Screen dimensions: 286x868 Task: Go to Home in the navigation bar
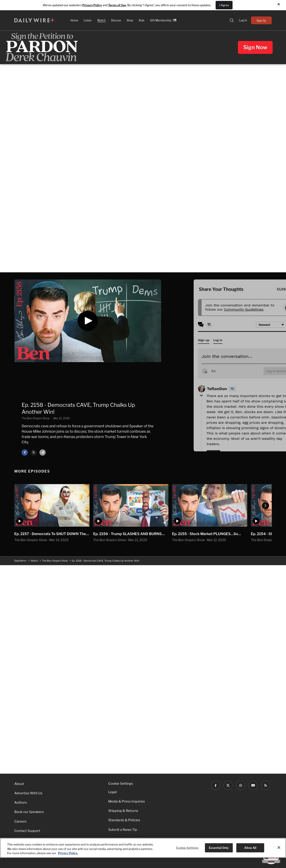click(x=74, y=20)
